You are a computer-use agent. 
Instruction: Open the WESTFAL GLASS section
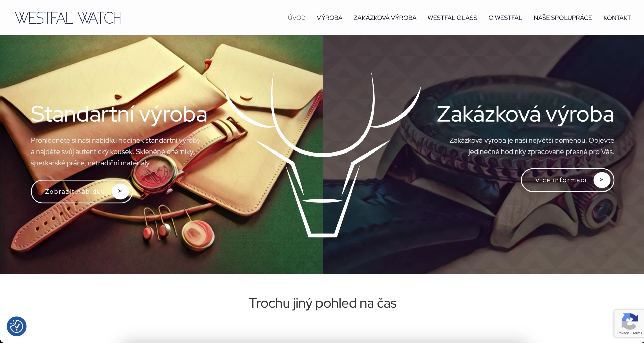click(452, 18)
